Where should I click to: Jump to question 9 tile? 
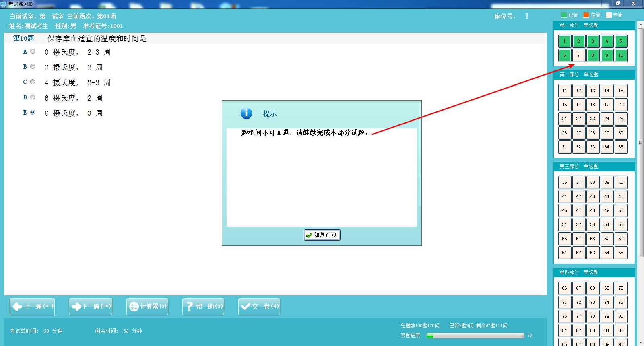pyautogui.click(x=607, y=55)
